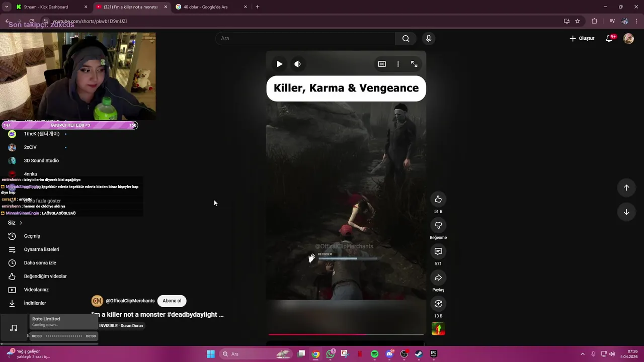The height and width of the screenshot is (362, 644).
Task: Start voice search with the microphone
Action: click(429, 38)
